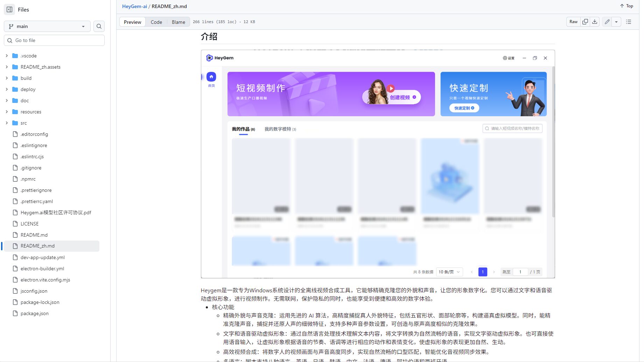Click the Go to file search field

(x=54, y=40)
